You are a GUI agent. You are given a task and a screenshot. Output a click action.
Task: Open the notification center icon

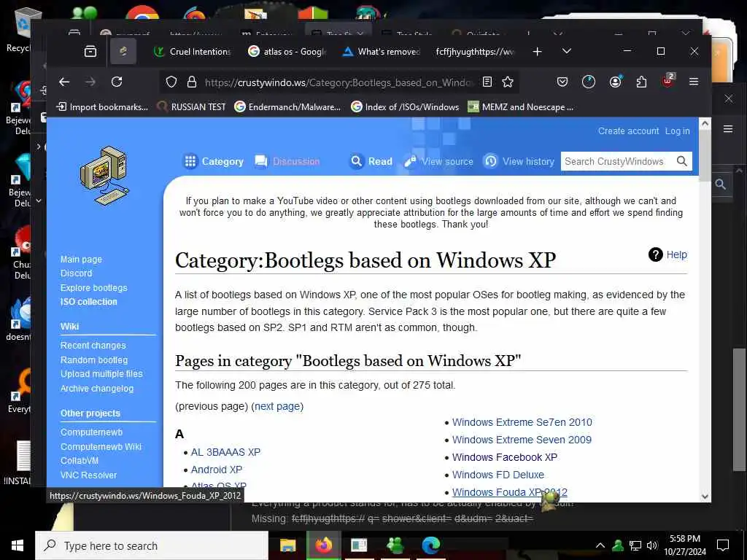click(723, 545)
